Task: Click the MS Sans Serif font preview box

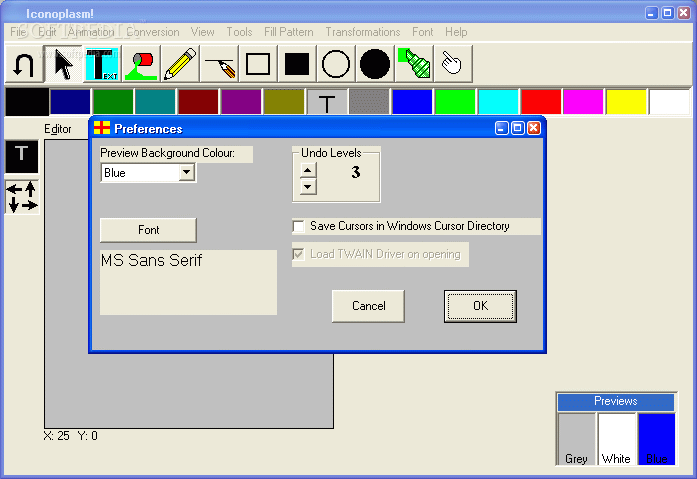Action: (x=188, y=283)
